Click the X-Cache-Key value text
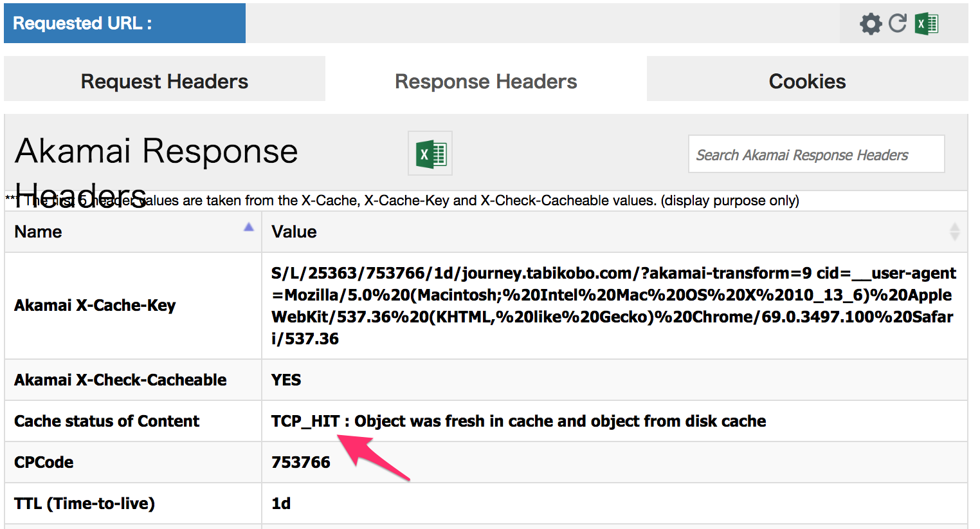Screen dimensions: 980x529 613,306
